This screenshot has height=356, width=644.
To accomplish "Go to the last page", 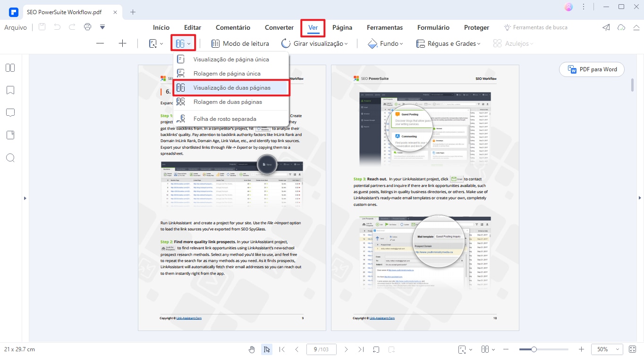I will point(361,349).
